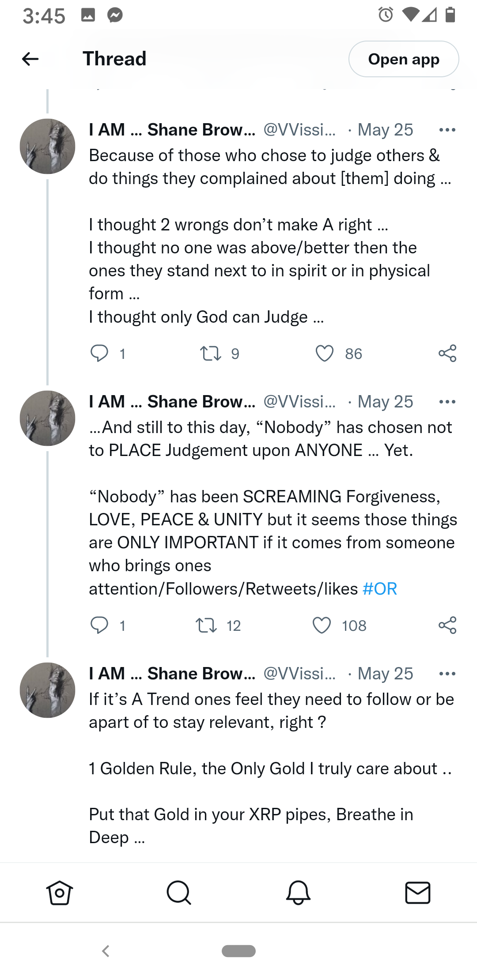Open the Notifications bell tab
477x980 pixels.
tap(298, 893)
